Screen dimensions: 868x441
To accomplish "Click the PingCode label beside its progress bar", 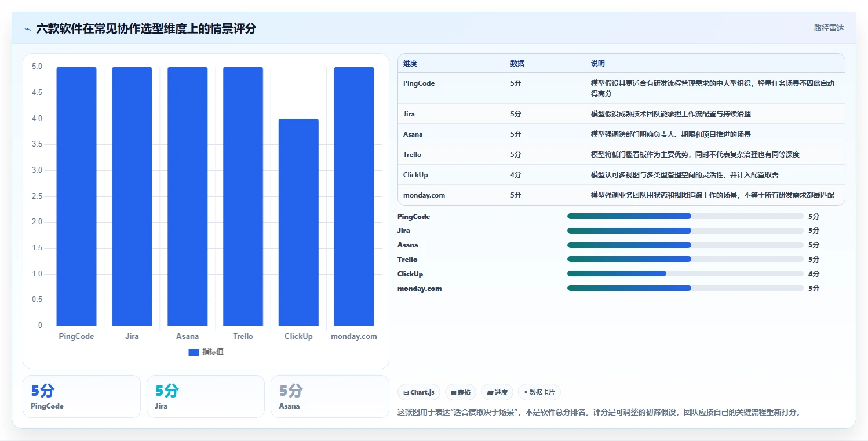I will [x=414, y=217].
